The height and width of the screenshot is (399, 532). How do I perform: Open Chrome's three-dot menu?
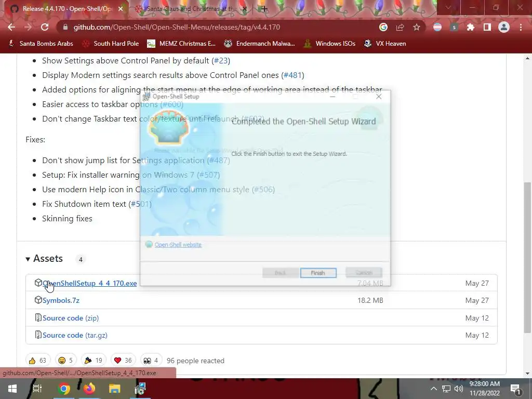(521, 27)
